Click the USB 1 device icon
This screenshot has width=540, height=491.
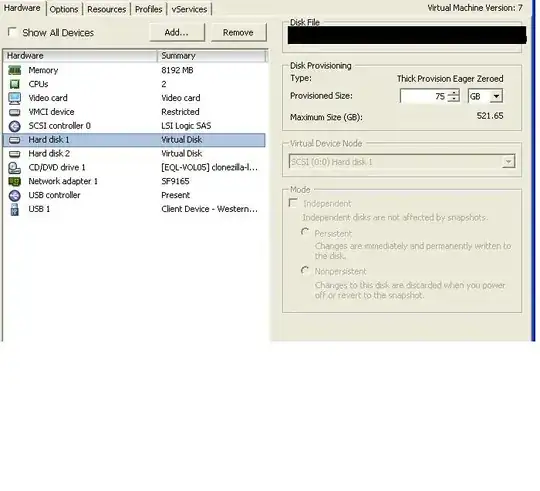[14, 209]
